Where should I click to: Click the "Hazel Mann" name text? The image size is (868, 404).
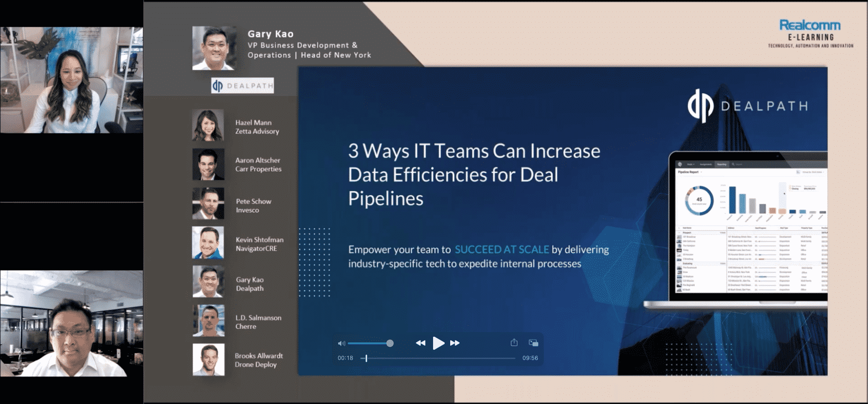pos(253,123)
